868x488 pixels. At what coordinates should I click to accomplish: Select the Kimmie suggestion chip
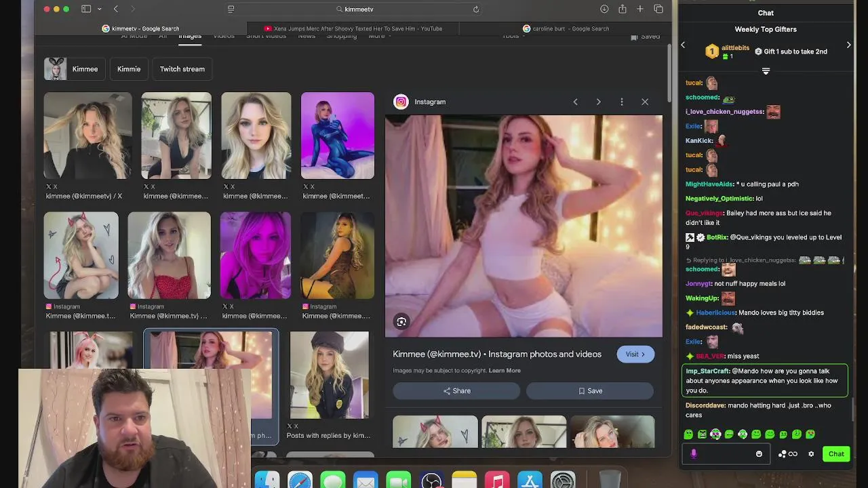tap(129, 69)
